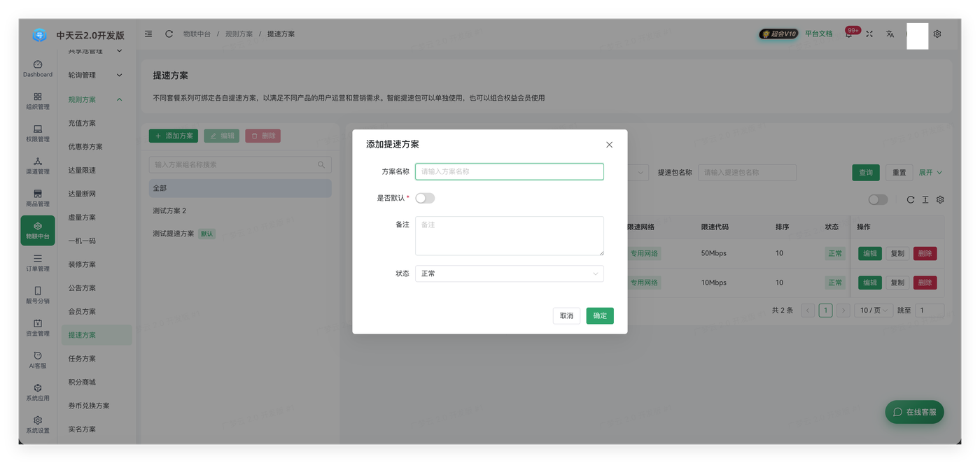980x463 pixels.
Task: Open 优惠券方案 menu item
Action: point(97,147)
